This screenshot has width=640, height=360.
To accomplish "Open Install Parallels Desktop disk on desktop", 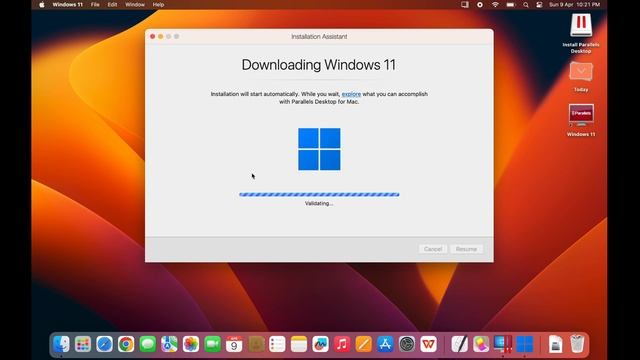I will 581,25.
